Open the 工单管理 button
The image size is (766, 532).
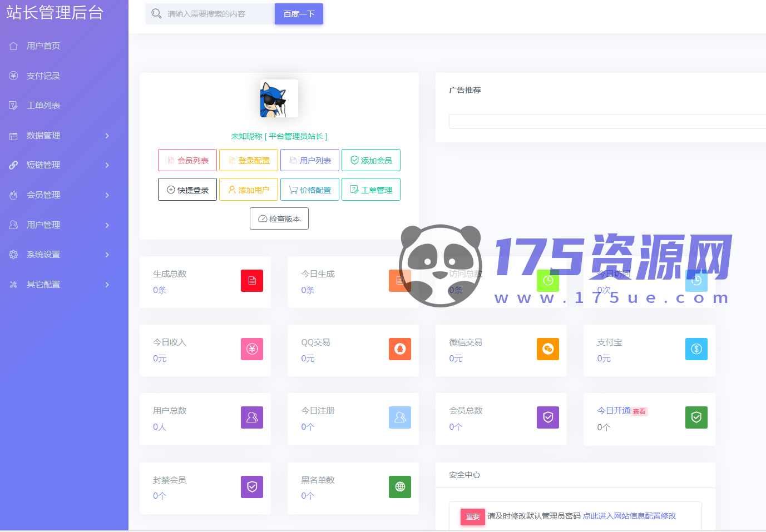coord(371,190)
